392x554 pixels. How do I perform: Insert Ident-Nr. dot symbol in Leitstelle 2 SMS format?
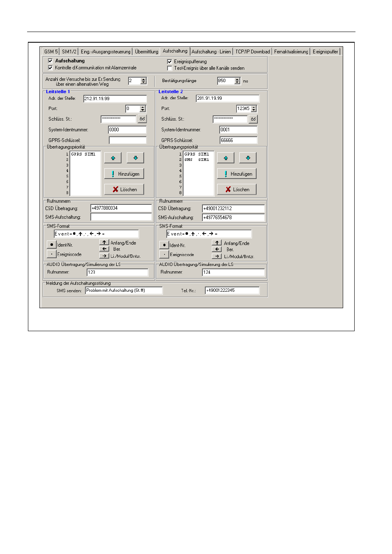[164, 245]
